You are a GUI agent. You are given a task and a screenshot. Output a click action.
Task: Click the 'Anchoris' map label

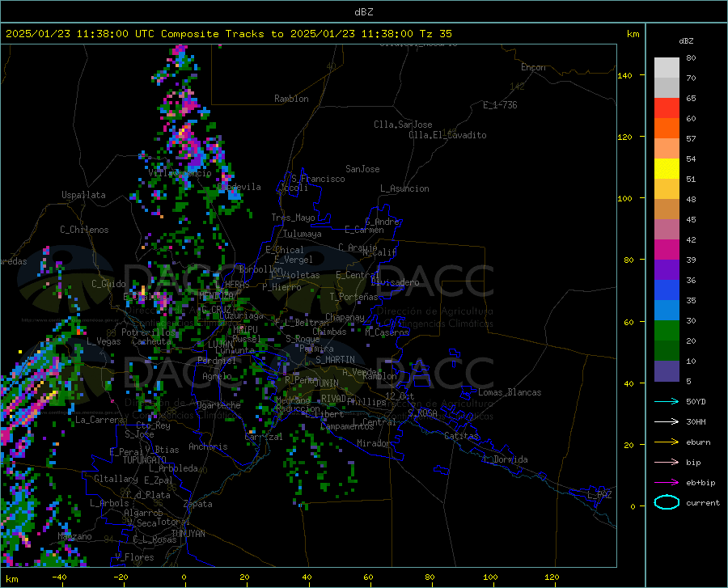click(208, 446)
